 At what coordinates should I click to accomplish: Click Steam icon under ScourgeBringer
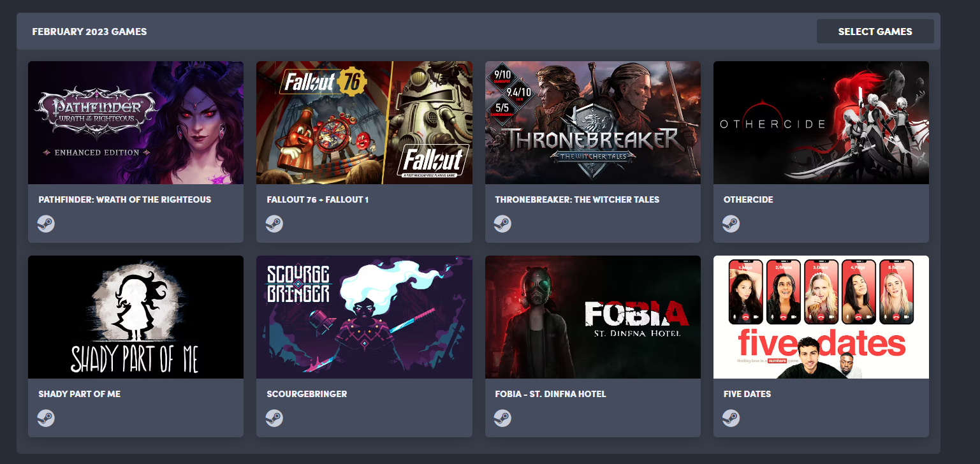[274, 418]
